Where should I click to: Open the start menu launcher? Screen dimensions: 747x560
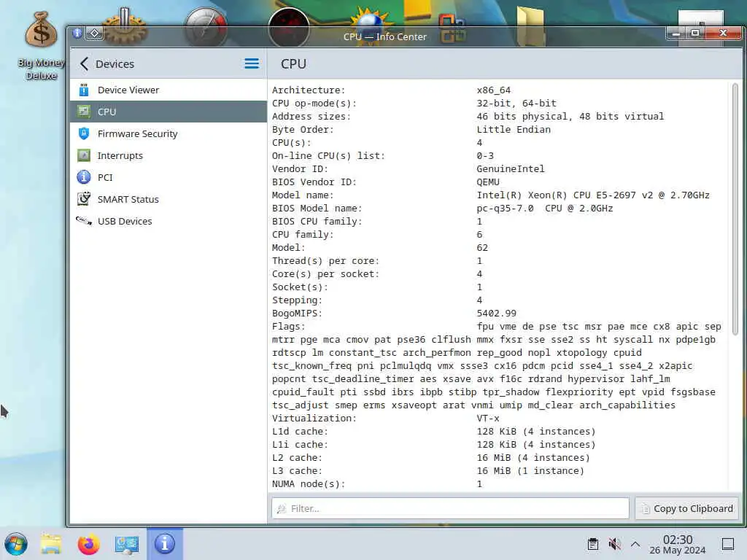[17, 544]
